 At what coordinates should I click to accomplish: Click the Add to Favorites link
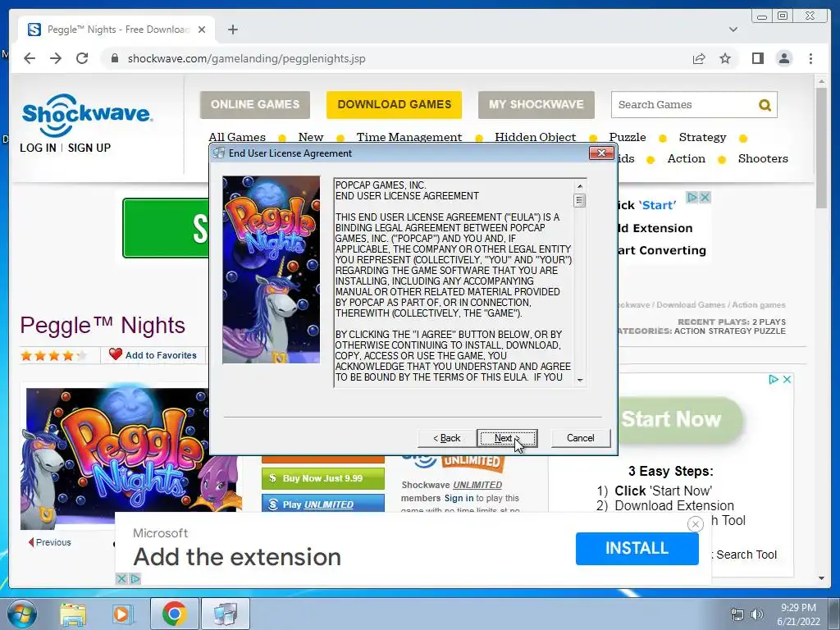click(x=161, y=355)
